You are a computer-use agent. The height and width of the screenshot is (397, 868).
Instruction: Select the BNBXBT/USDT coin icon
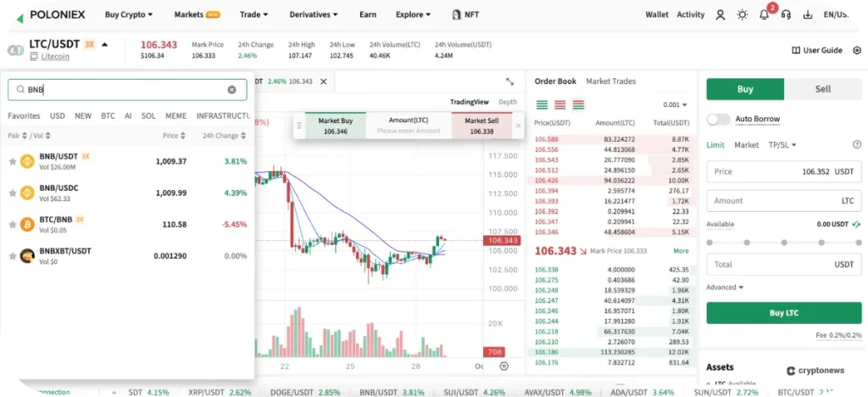[27, 256]
